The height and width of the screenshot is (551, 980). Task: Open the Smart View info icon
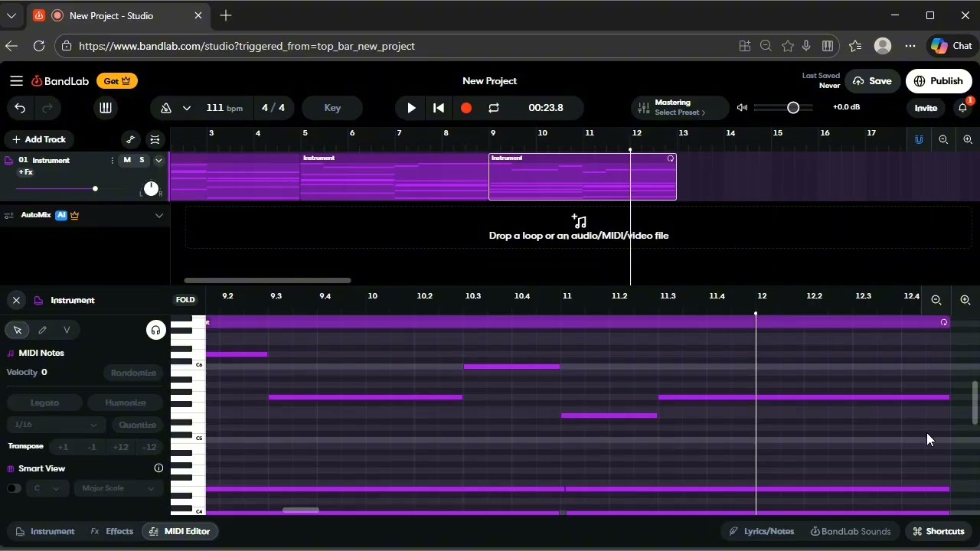(158, 468)
